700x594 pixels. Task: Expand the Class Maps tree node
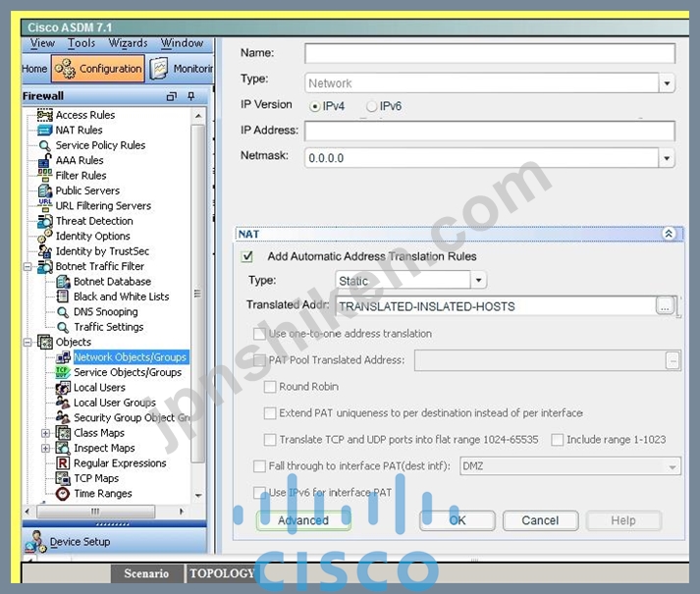tap(45, 433)
